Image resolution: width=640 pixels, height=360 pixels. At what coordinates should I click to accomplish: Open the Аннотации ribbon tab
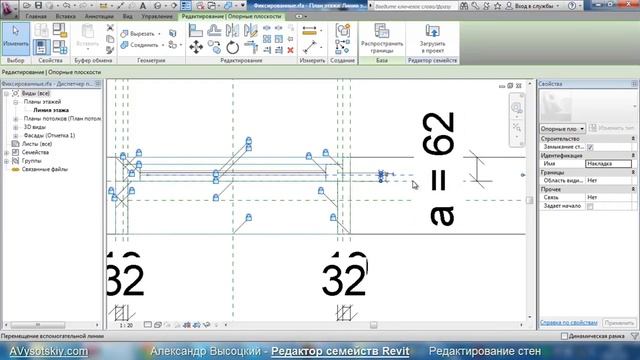tap(99, 16)
